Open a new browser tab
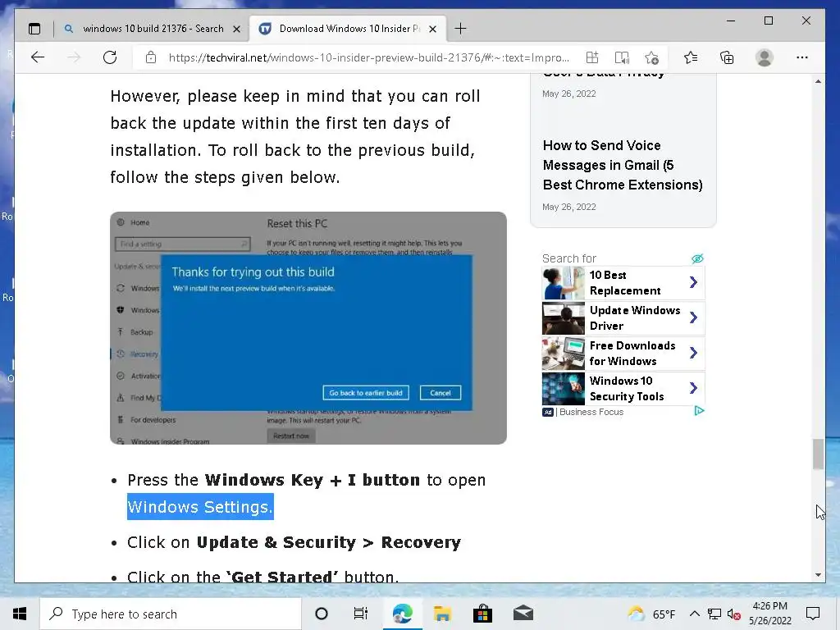840x630 pixels. click(x=460, y=29)
